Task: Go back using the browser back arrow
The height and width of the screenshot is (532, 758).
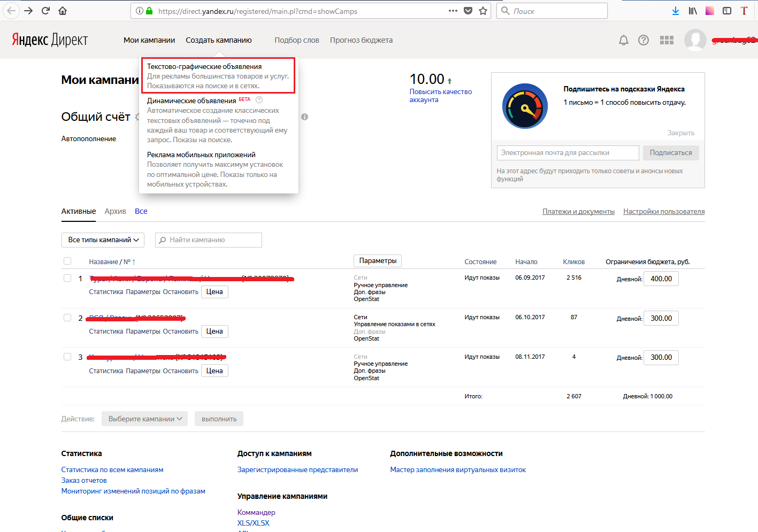Action: click(11, 11)
